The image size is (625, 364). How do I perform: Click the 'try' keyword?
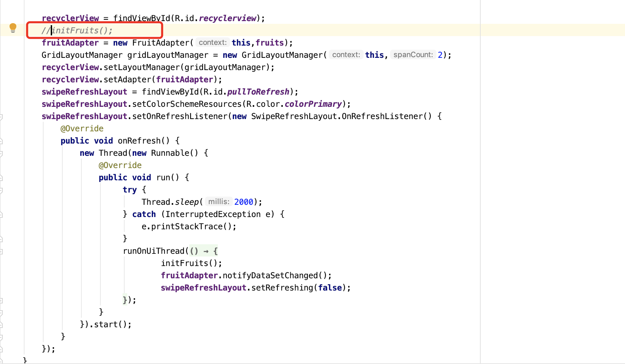pyautogui.click(x=130, y=190)
